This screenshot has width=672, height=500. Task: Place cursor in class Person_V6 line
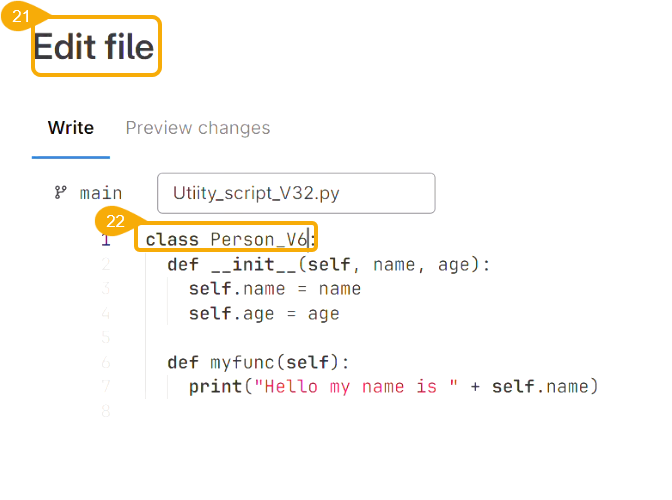point(230,240)
